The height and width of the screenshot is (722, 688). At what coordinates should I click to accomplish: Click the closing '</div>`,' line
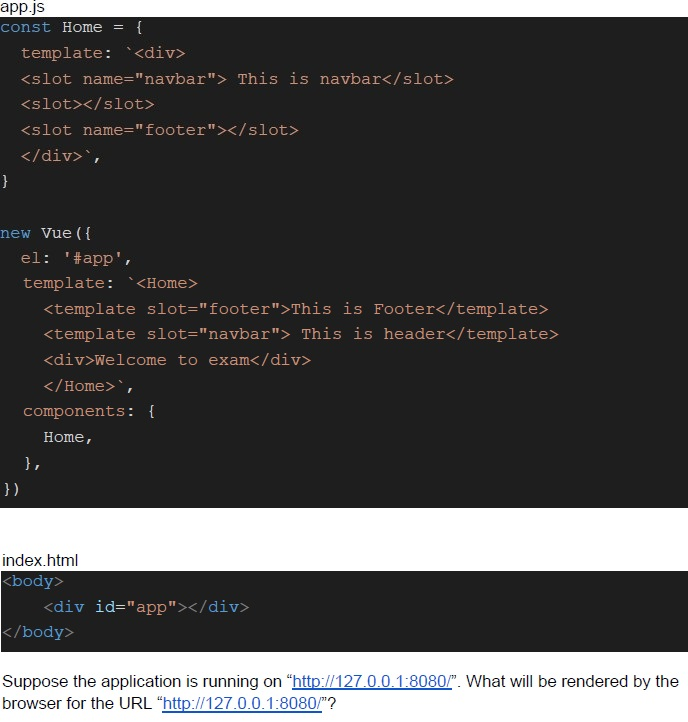tap(61, 156)
